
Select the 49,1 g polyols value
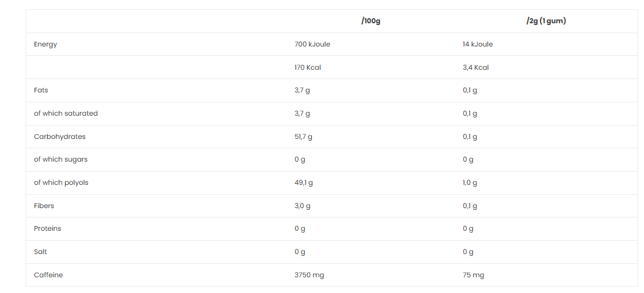304,183
